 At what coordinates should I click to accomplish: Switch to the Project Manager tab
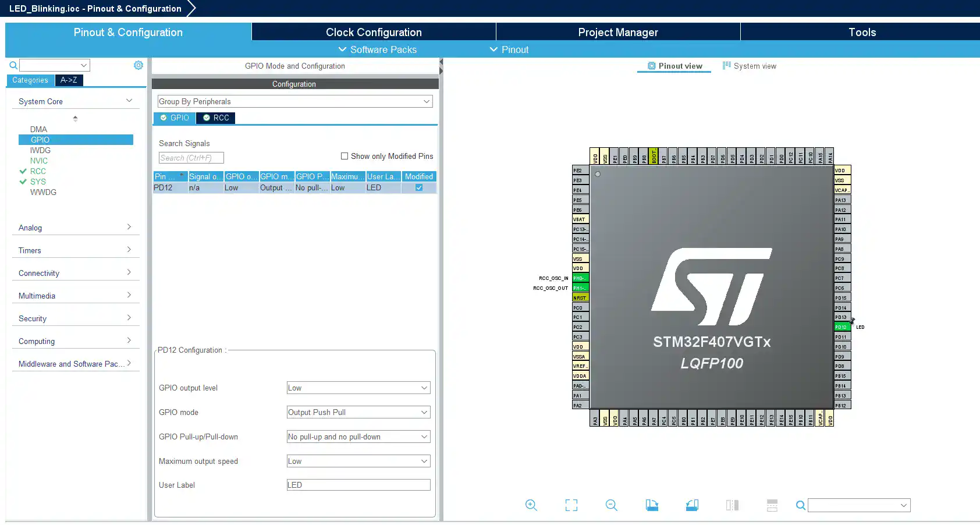(x=618, y=32)
